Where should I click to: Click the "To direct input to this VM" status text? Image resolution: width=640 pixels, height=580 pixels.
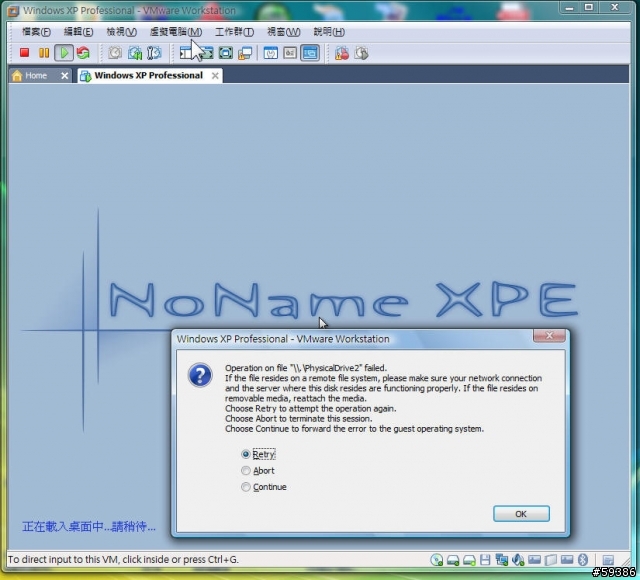(123, 559)
